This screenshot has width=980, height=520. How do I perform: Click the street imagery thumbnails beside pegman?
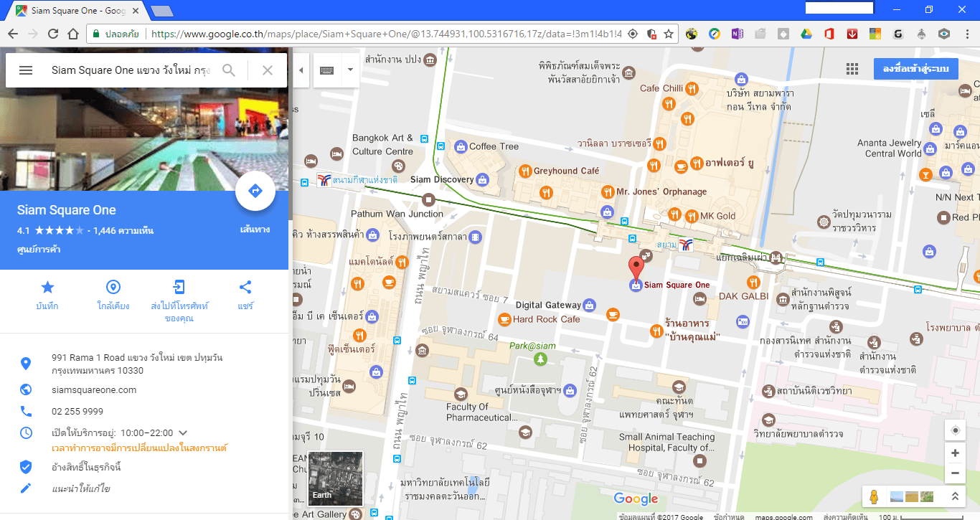910,496
